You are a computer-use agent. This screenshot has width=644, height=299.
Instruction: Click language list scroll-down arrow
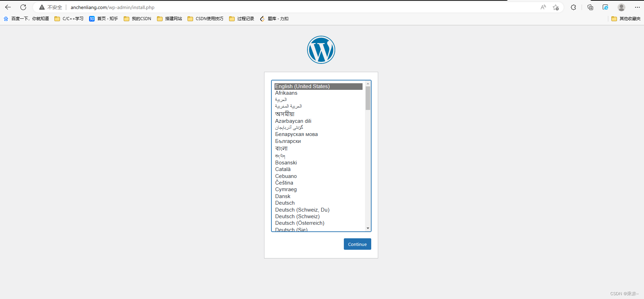(x=368, y=228)
